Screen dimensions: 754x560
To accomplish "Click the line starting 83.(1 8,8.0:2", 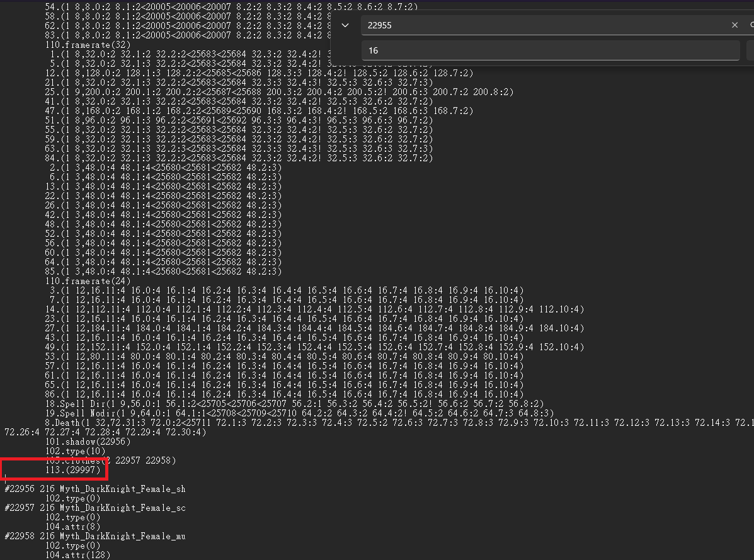I will [188, 35].
